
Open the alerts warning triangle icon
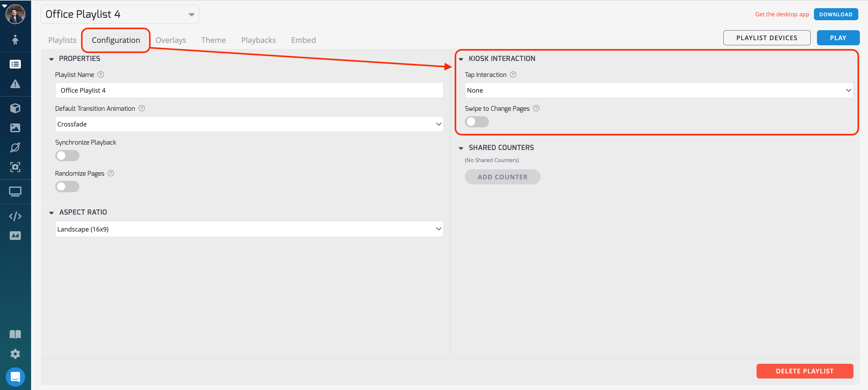(15, 84)
